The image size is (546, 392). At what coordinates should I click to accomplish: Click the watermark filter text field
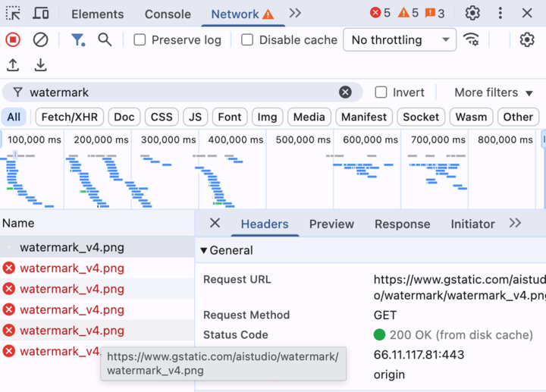pyautogui.click(x=182, y=93)
